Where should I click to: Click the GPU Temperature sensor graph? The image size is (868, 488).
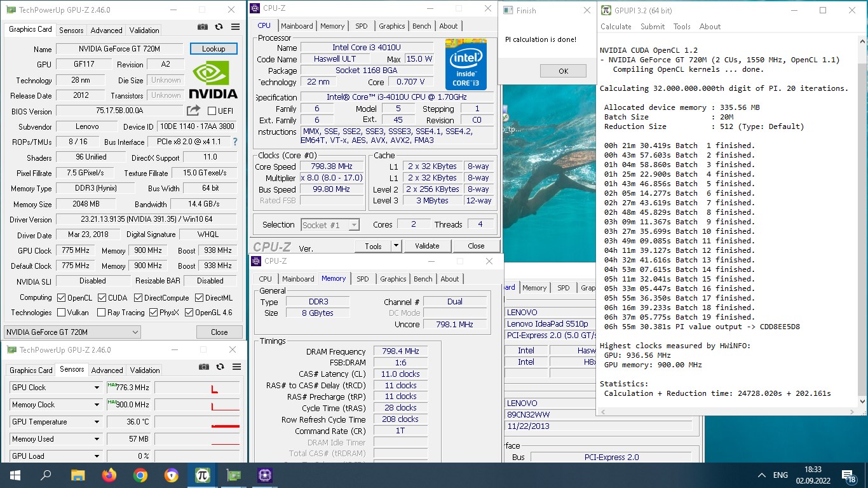click(197, 422)
